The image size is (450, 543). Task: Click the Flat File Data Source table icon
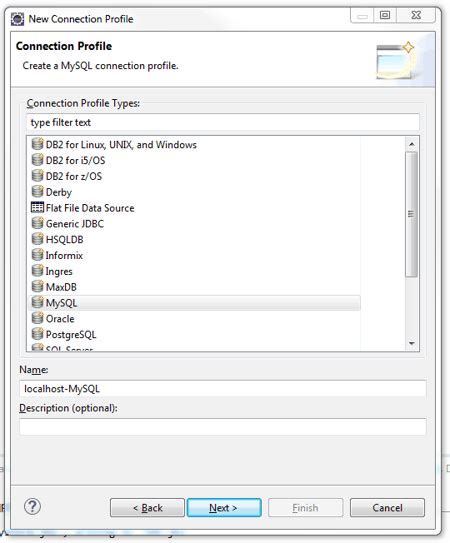37,207
